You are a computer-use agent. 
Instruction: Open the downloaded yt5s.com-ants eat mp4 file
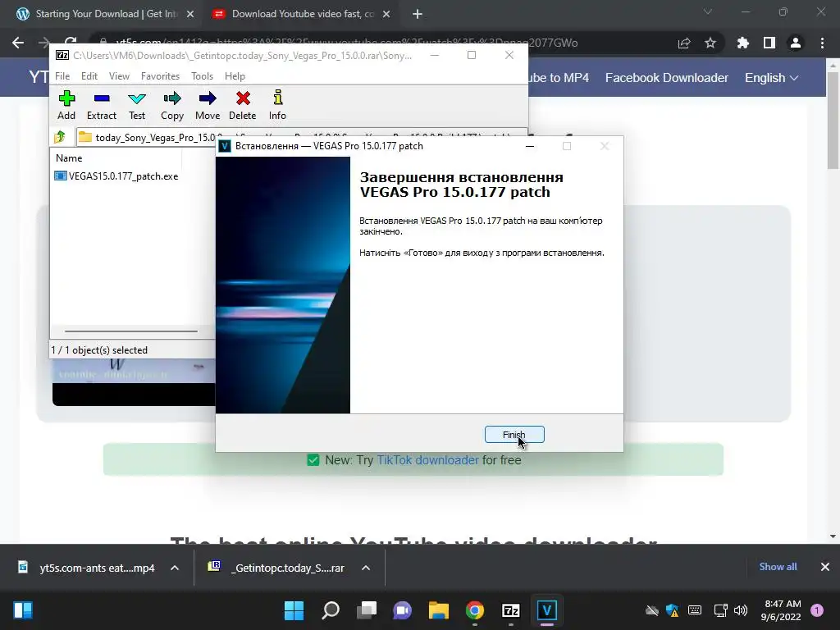(x=87, y=568)
